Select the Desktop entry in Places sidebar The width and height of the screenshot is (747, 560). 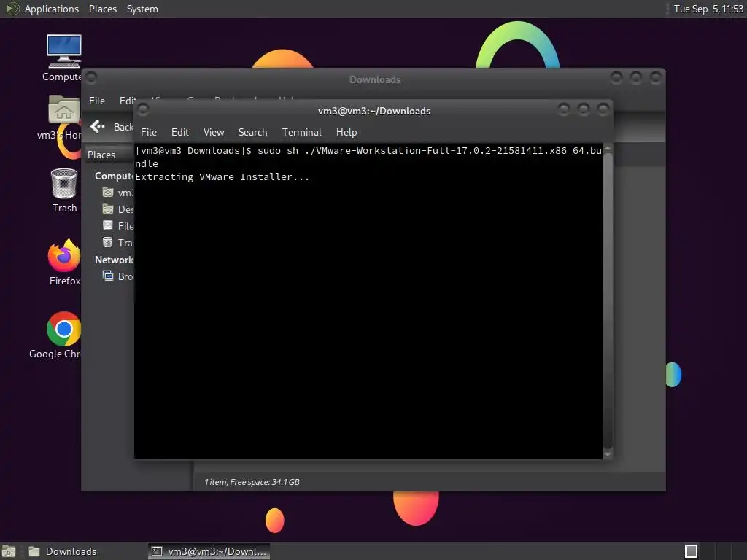[x=118, y=209]
